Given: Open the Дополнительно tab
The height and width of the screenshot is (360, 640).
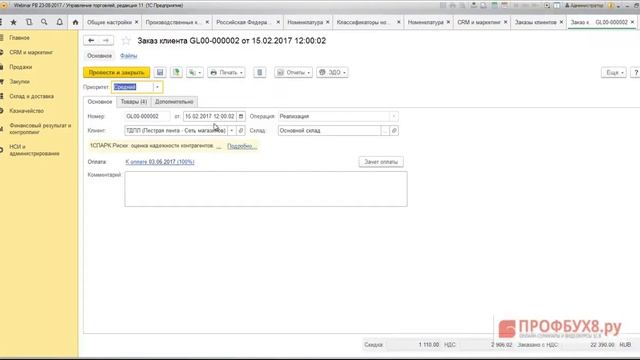Looking at the screenshot, I should tap(174, 102).
